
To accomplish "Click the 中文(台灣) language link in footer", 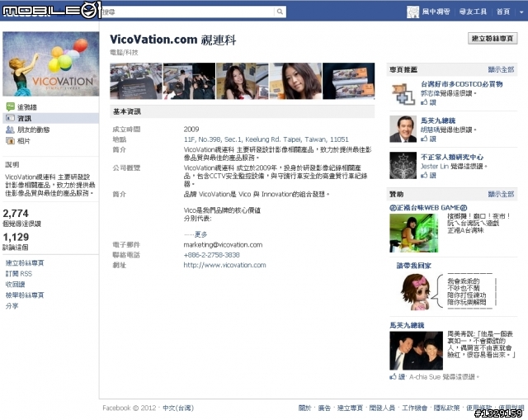I will point(178,408).
